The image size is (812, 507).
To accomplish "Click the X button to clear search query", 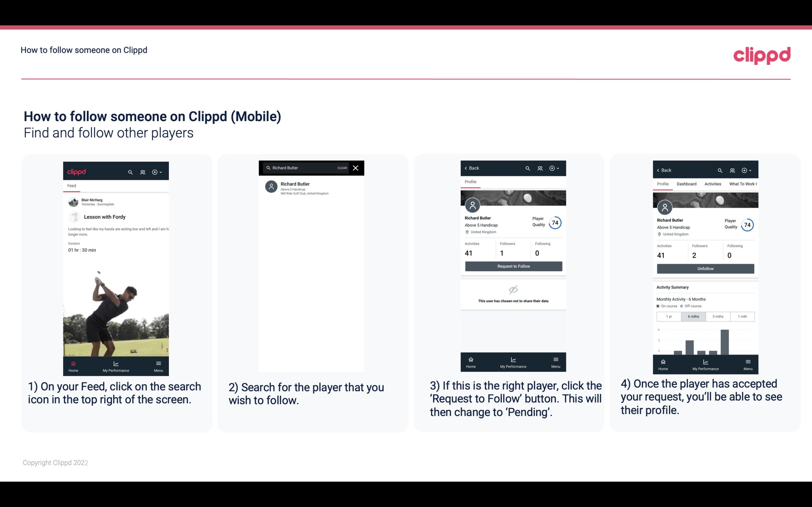I will tap(356, 167).
